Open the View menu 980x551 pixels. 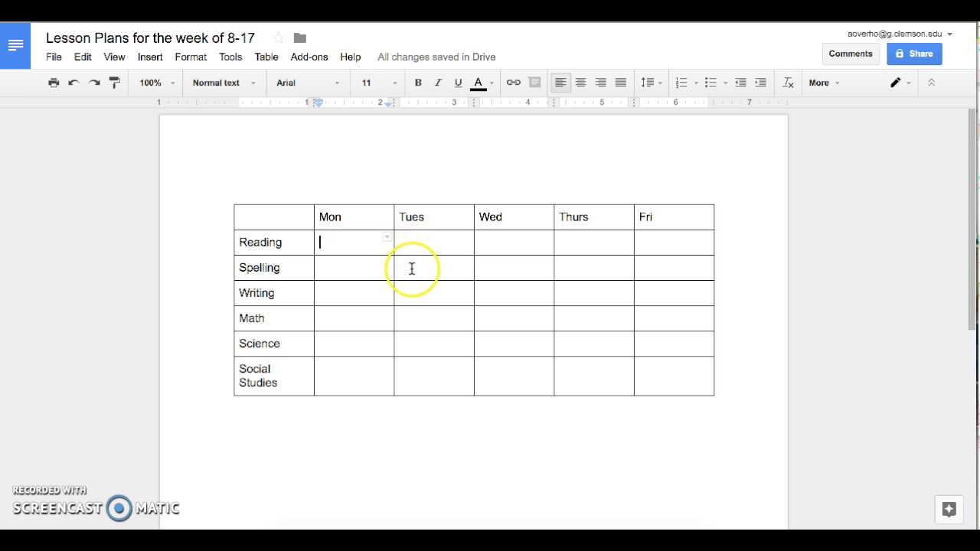114,57
